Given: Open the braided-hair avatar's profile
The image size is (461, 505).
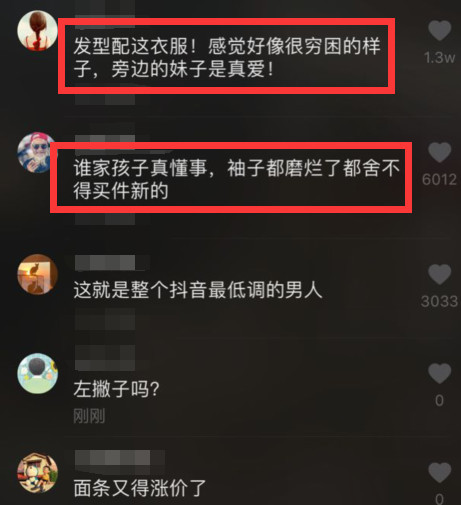Looking at the screenshot, I should click(37, 30).
